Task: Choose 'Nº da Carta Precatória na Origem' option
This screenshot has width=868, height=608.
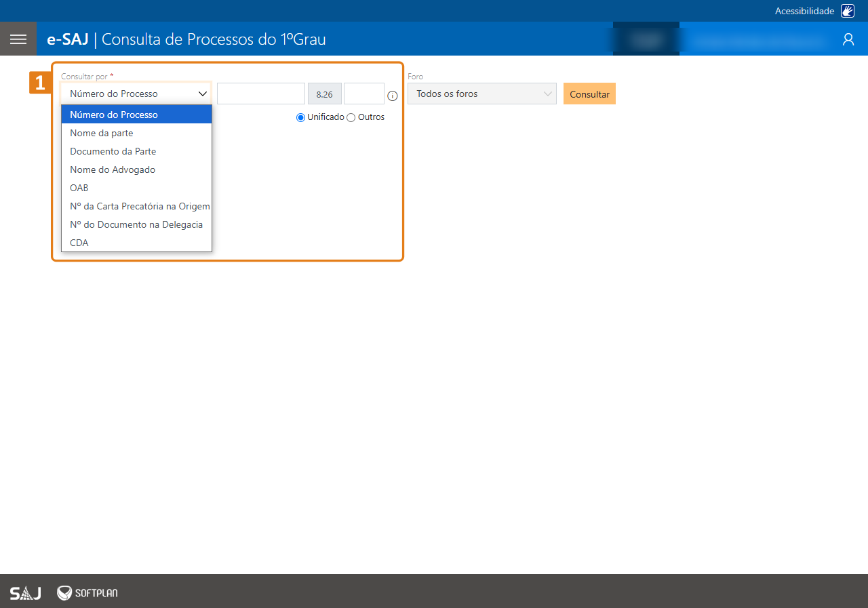Action: pyautogui.click(x=136, y=206)
